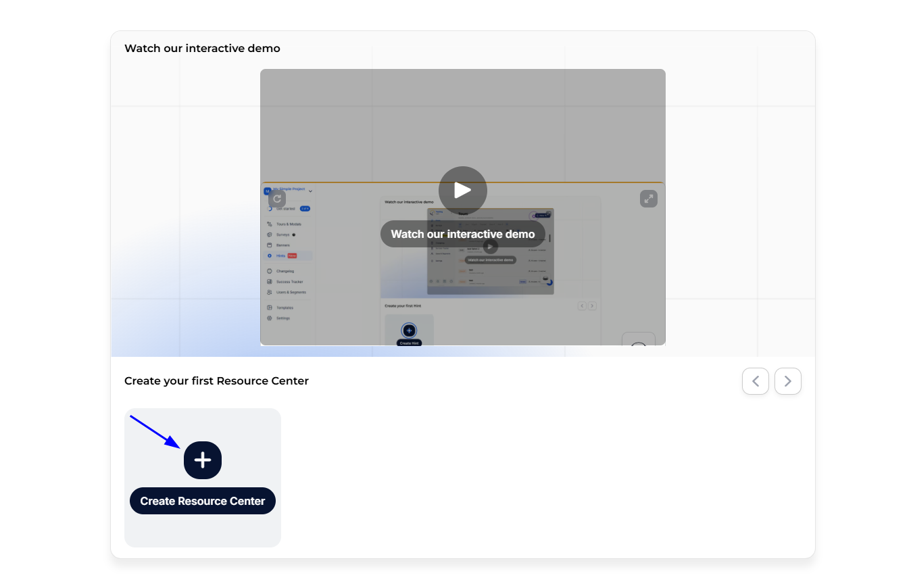Select Tours & Modals in preview sidebar
The height and width of the screenshot is (588, 911).
(x=289, y=224)
